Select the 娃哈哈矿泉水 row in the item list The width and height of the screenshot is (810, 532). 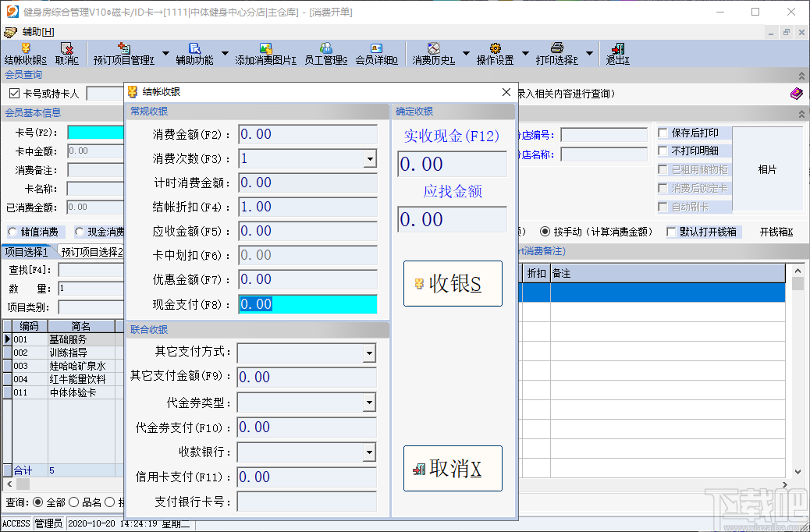(78, 365)
